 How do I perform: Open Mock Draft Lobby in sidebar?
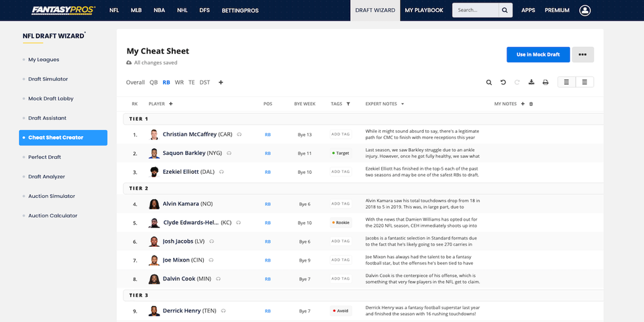51,99
